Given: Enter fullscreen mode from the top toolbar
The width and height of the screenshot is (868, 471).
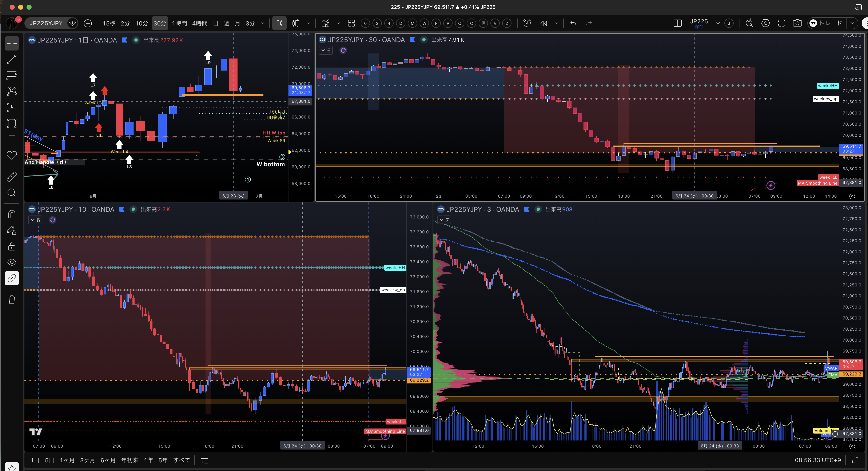Looking at the screenshot, I should (x=782, y=23).
